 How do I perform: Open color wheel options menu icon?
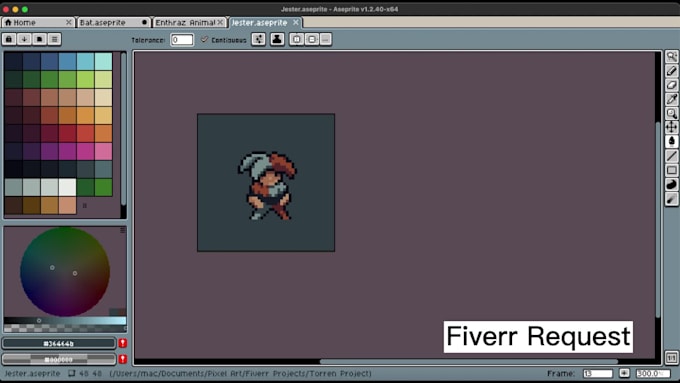pos(123,230)
